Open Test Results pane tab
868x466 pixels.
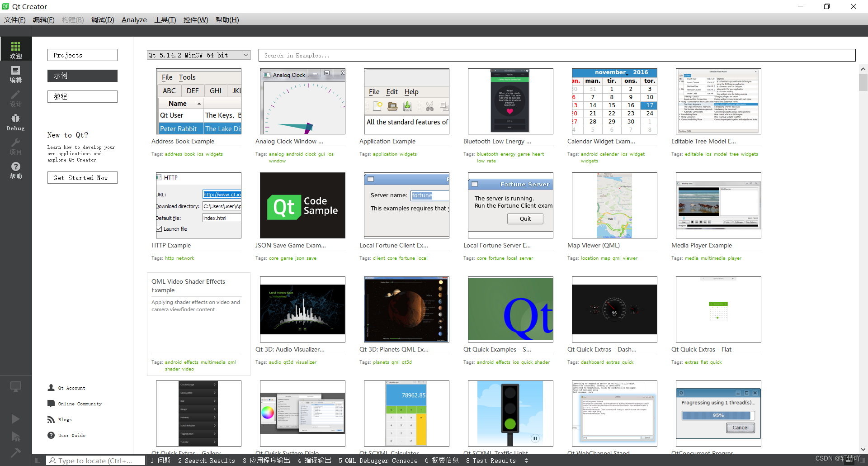[x=491, y=461]
